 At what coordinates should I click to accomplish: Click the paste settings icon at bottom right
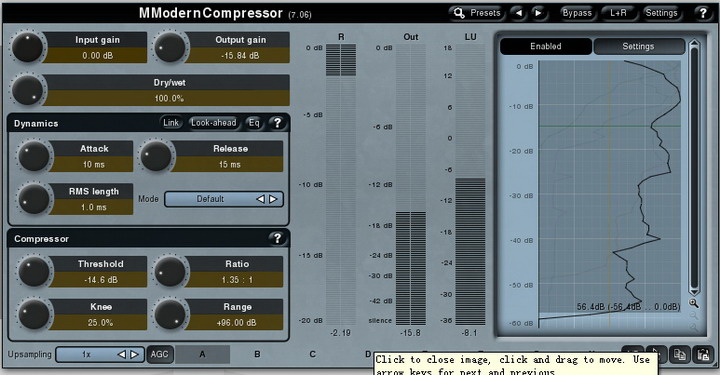tap(703, 354)
